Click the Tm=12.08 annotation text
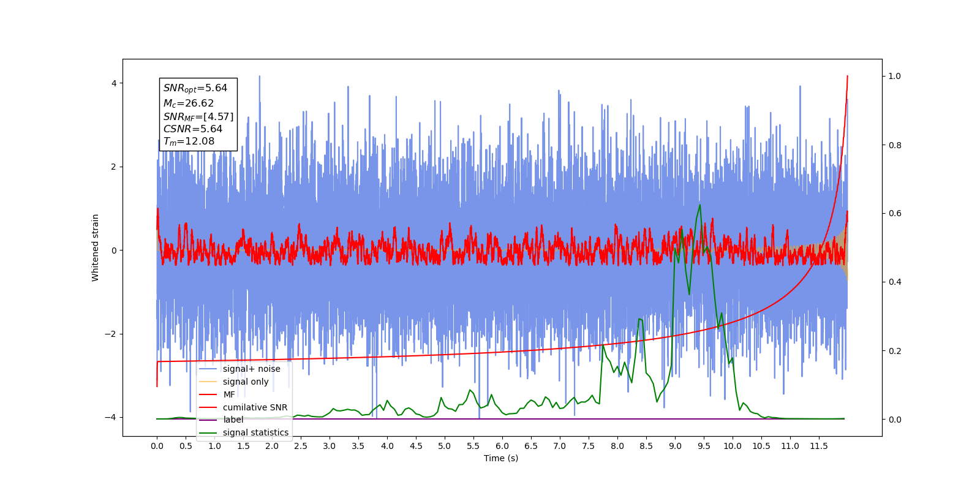980x490 pixels. (x=189, y=141)
